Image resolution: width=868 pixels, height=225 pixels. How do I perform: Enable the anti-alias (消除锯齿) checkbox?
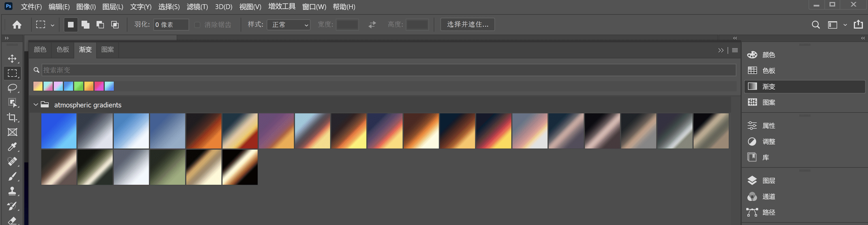coord(197,25)
